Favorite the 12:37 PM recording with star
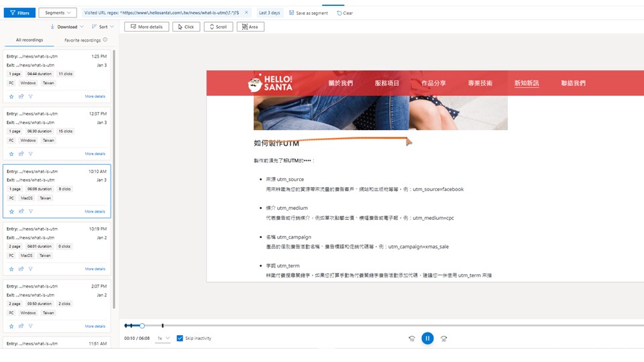The width and height of the screenshot is (644, 362). click(x=11, y=154)
